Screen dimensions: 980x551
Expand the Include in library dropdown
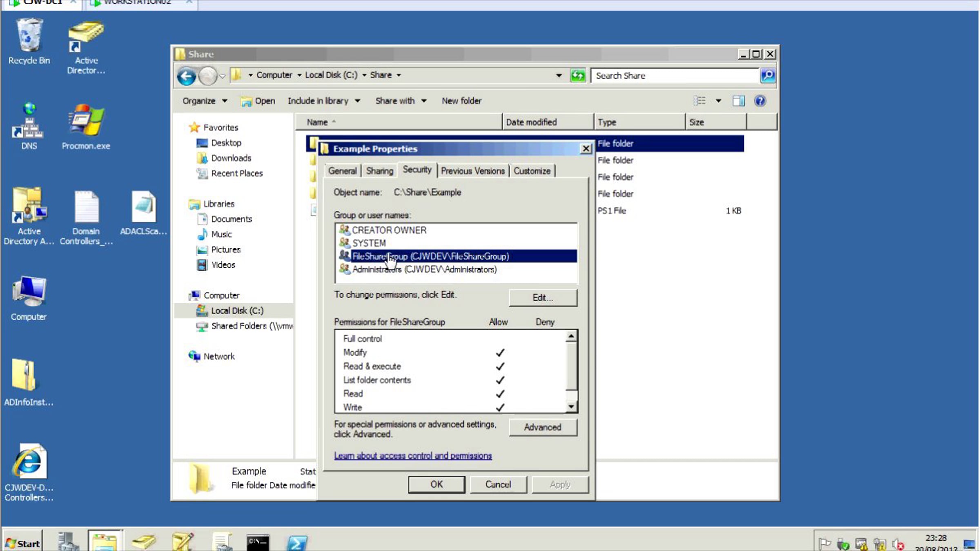(324, 101)
